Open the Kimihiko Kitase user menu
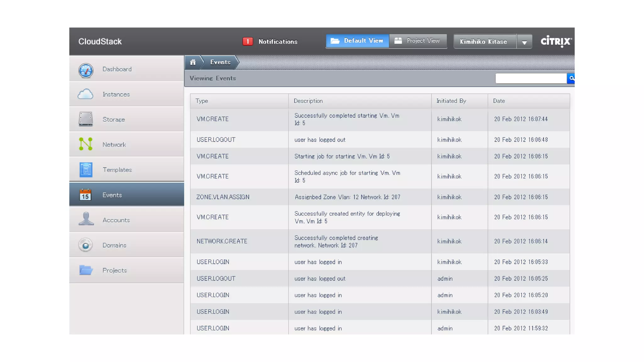This screenshot has height=362, width=644. click(x=484, y=41)
